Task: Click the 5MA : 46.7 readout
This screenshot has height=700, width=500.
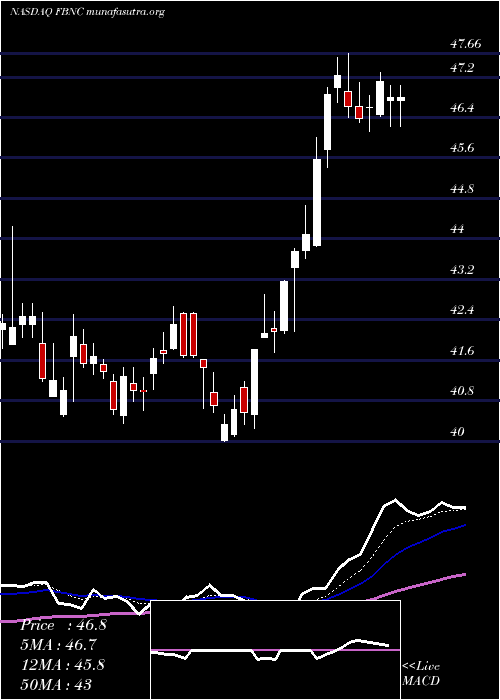Action: click(58, 645)
